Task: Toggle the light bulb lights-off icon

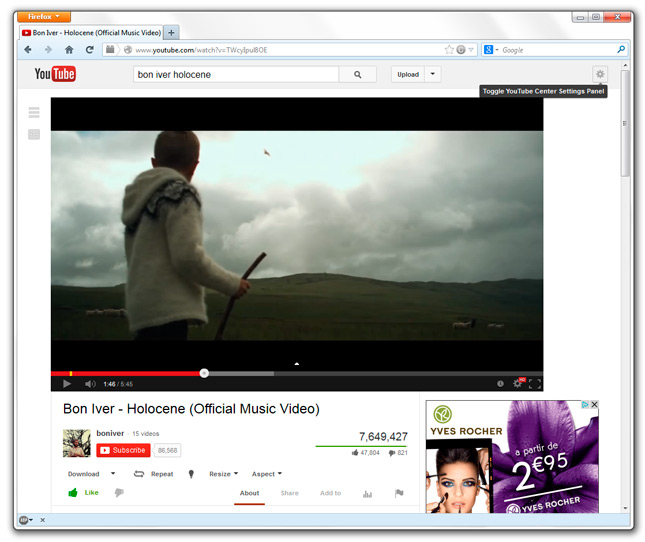Action: [191, 474]
